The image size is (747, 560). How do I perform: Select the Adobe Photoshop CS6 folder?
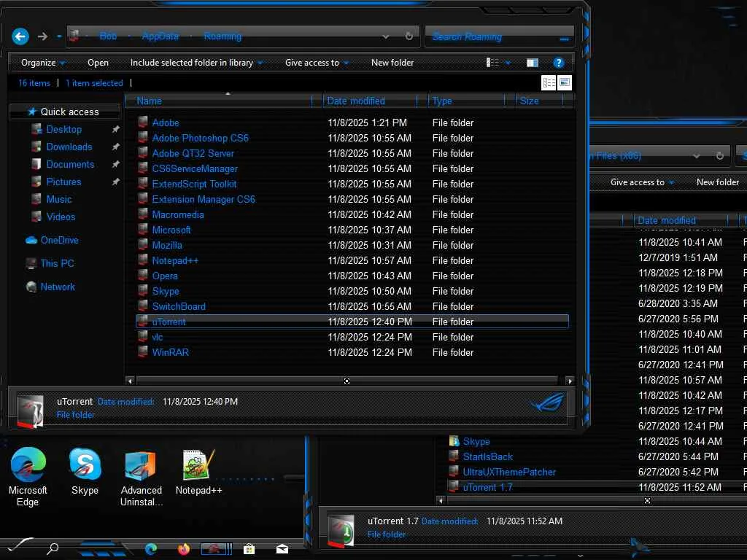pyautogui.click(x=200, y=138)
